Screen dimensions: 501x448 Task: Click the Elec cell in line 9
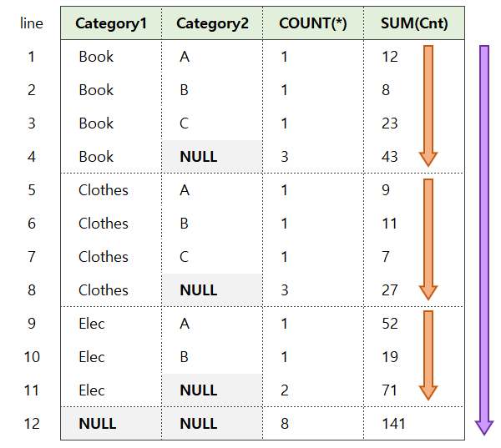pyautogui.click(x=92, y=324)
